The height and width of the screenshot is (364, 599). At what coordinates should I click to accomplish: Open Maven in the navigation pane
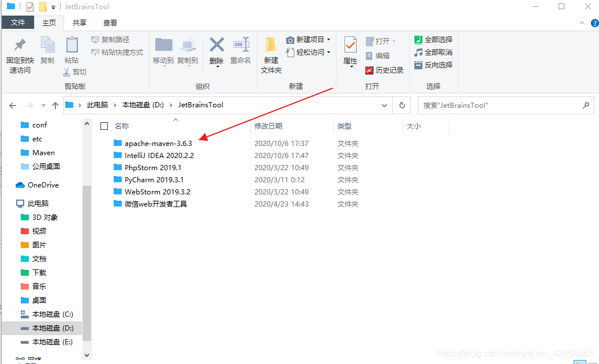pos(43,153)
